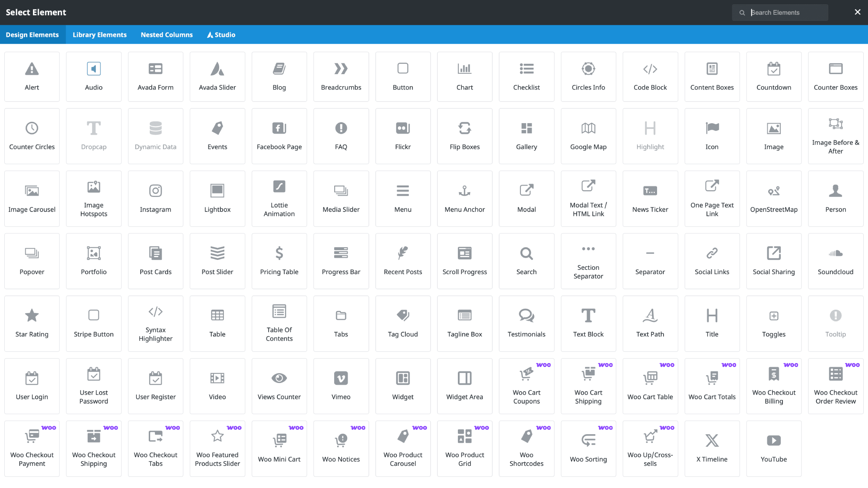Choose the Google Map element
Viewport: 868px width, 488px height.
(x=588, y=136)
